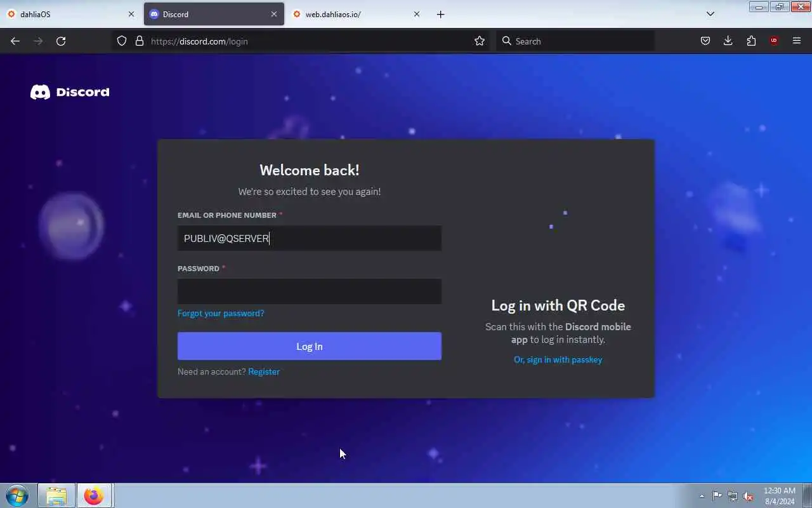Close the dahliaOS tab
This screenshot has height=508, width=812.
click(131, 14)
